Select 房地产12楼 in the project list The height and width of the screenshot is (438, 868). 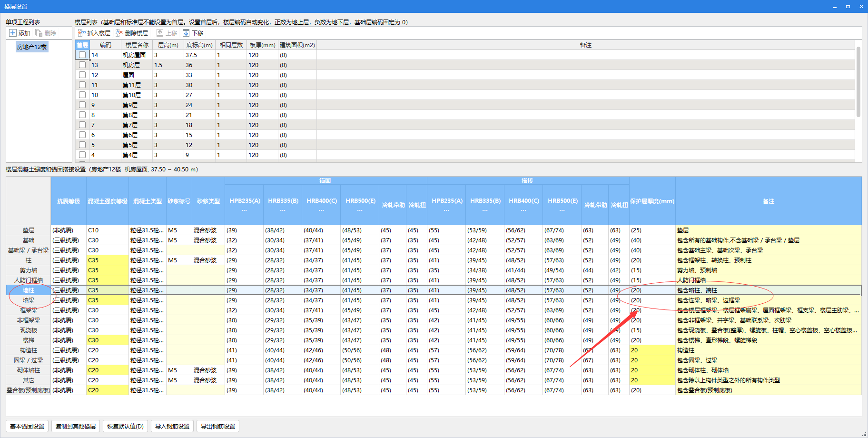(32, 47)
